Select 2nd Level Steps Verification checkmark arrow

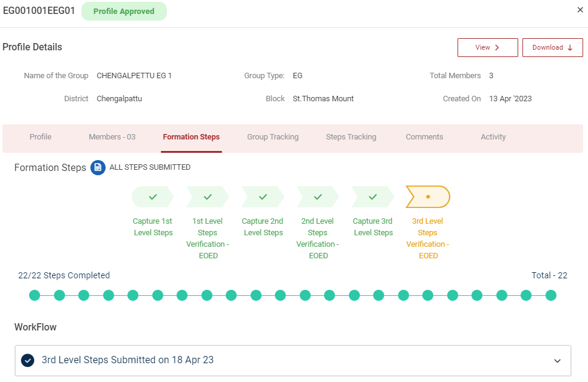click(317, 197)
